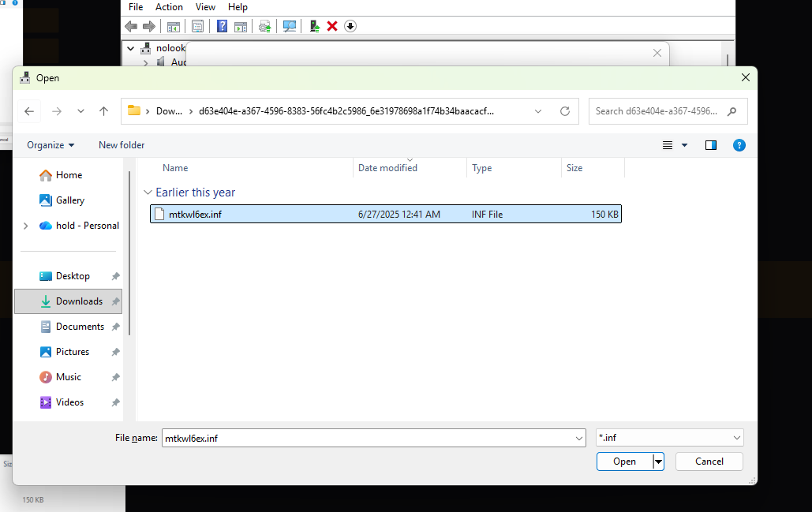The height and width of the screenshot is (512, 812).
Task: Click the Dow... breadcrumb in address bar
Action: pyautogui.click(x=170, y=111)
